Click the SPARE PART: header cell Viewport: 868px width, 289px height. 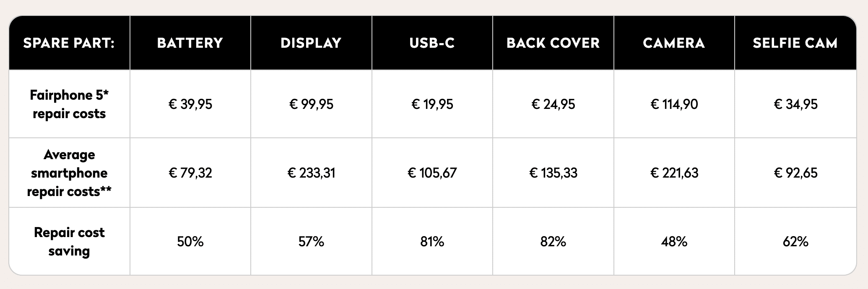tap(69, 43)
